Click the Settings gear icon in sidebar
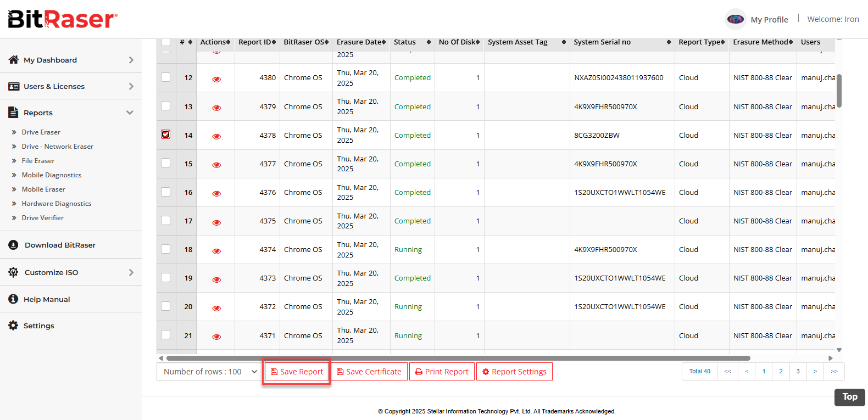This screenshot has height=420, width=868. pyautogui.click(x=14, y=326)
